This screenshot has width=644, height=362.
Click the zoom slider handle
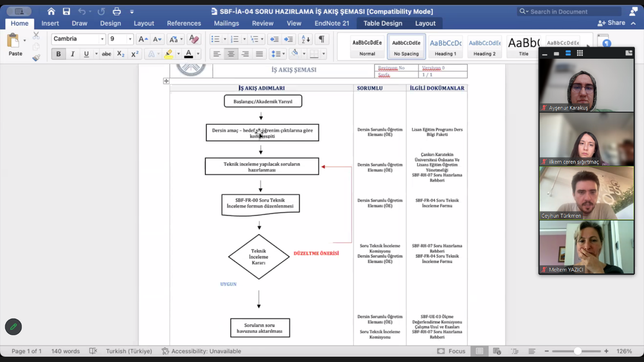point(577,351)
